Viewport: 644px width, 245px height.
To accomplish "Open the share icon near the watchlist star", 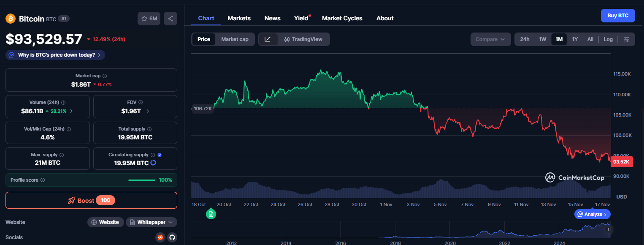I will point(170,19).
